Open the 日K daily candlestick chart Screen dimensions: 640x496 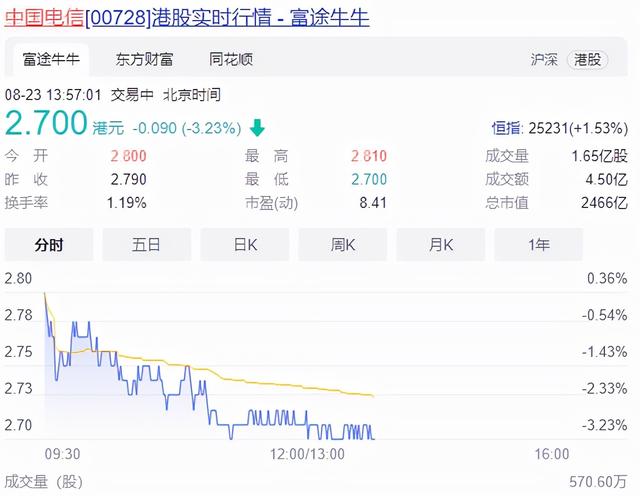click(245, 245)
